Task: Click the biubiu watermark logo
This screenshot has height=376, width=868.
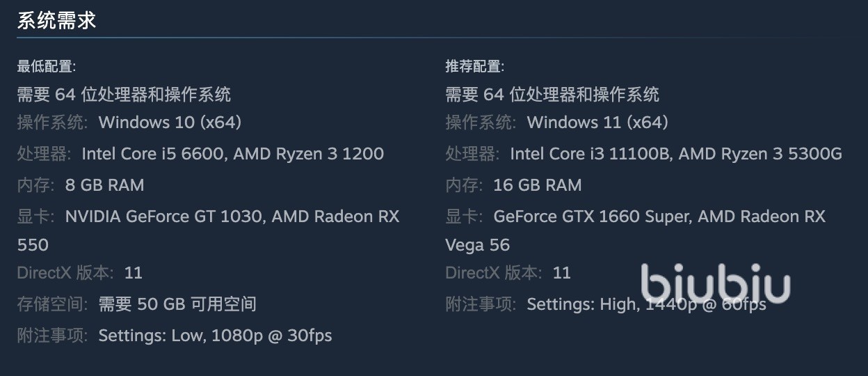Action: tap(715, 285)
